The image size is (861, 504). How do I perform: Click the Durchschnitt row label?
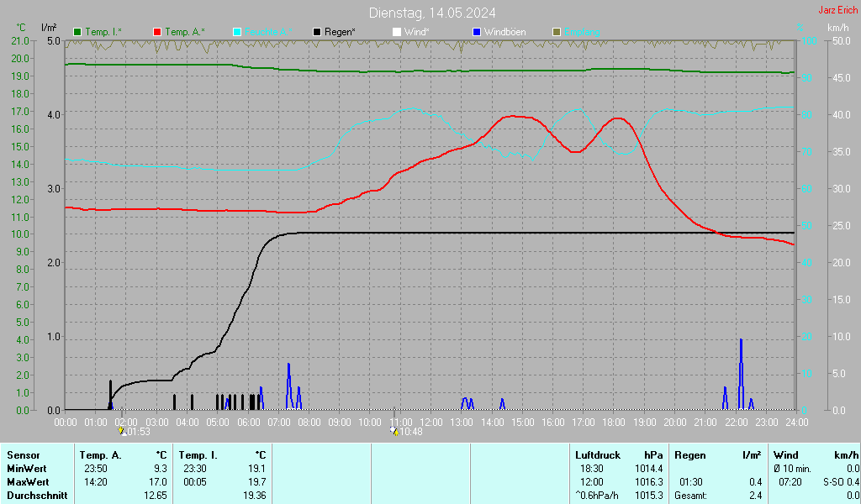(x=34, y=496)
